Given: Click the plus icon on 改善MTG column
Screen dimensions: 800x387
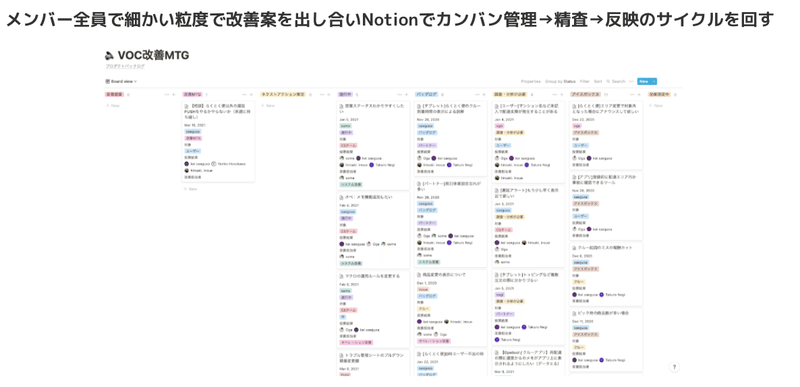Looking at the screenshot, I should click(x=252, y=95).
